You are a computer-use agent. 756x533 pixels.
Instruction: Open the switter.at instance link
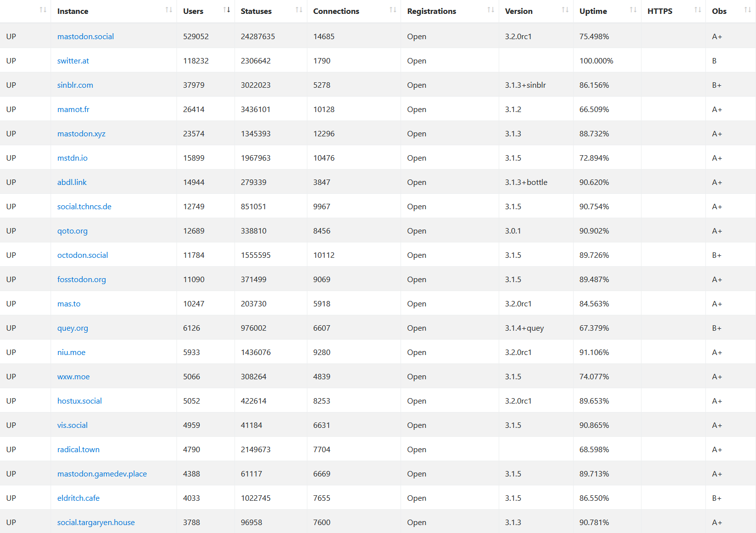pyautogui.click(x=73, y=61)
